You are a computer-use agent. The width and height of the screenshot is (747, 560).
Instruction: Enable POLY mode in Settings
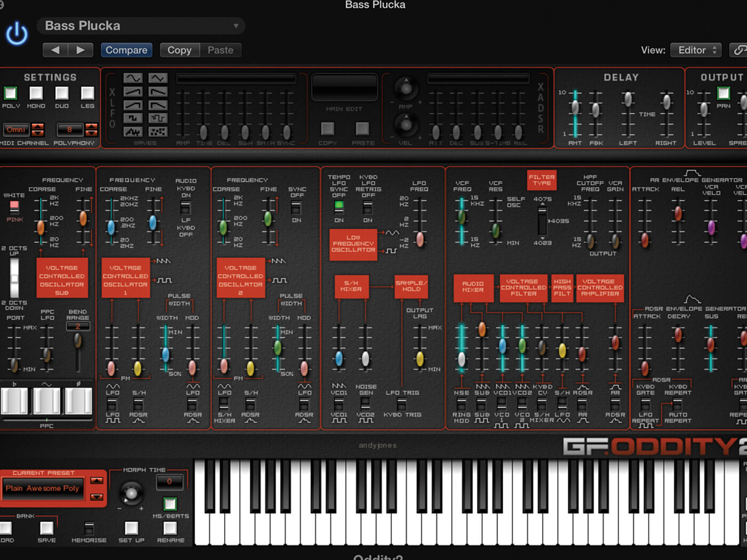10,93
